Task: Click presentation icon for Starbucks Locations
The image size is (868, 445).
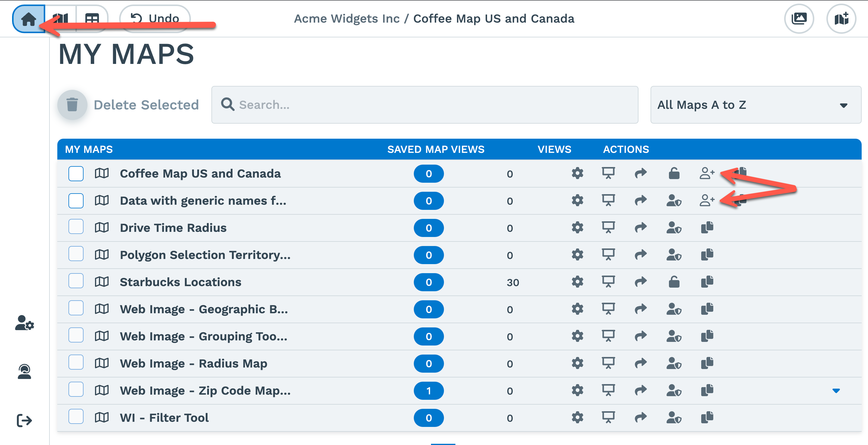Action: (608, 282)
